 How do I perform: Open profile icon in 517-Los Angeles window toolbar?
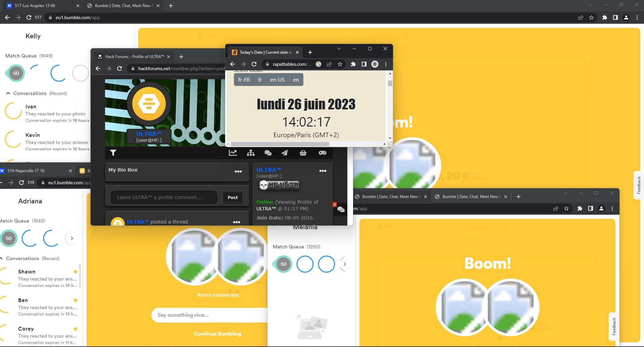pyautogui.click(x=626, y=17)
